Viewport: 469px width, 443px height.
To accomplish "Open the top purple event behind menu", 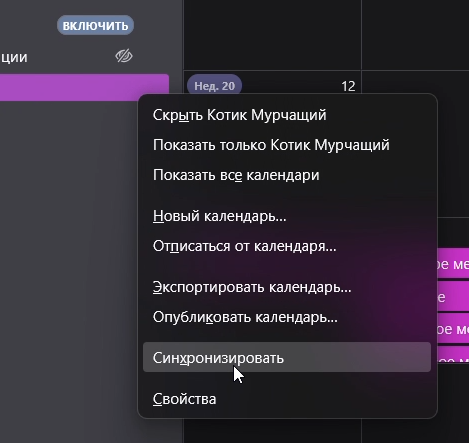I will (453, 264).
